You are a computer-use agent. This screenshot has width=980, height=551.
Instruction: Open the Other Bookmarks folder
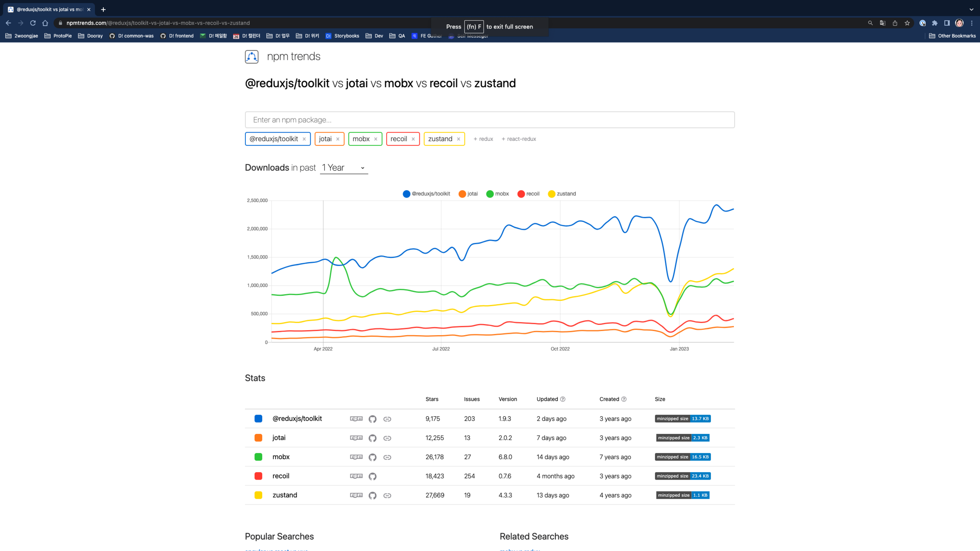pos(952,36)
